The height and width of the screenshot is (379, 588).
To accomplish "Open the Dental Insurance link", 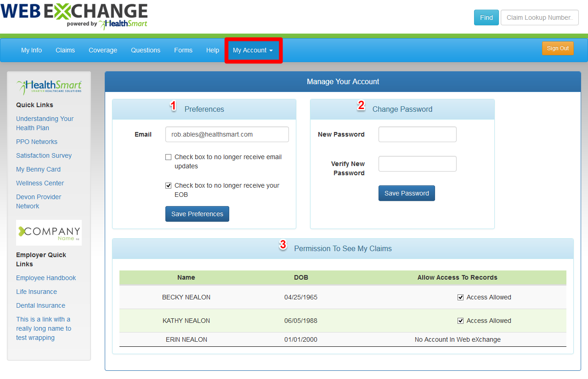I will [40, 305].
